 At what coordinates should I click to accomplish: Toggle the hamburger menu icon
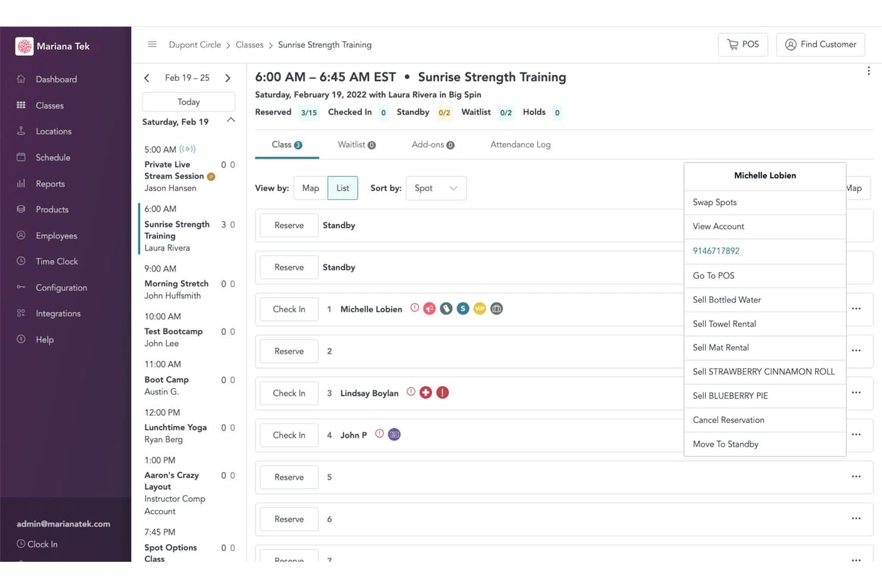click(x=152, y=44)
